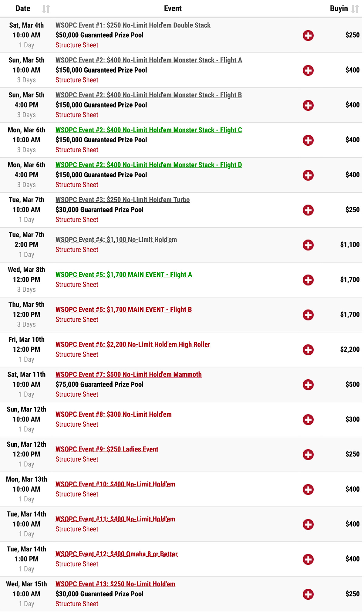
Task: Expand plus icon for Event #12 Omaha 8 or Better
Action: pyautogui.click(x=308, y=559)
